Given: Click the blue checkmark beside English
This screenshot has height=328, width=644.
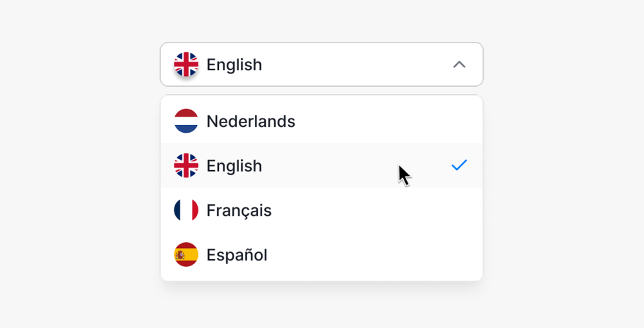Looking at the screenshot, I should tap(459, 165).
